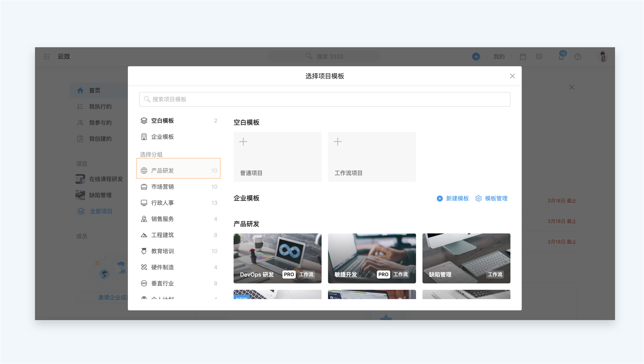The width and height of the screenshot is (644, 364).
Task: Select 市场营销 group
Action: click(x=179, y=187)
